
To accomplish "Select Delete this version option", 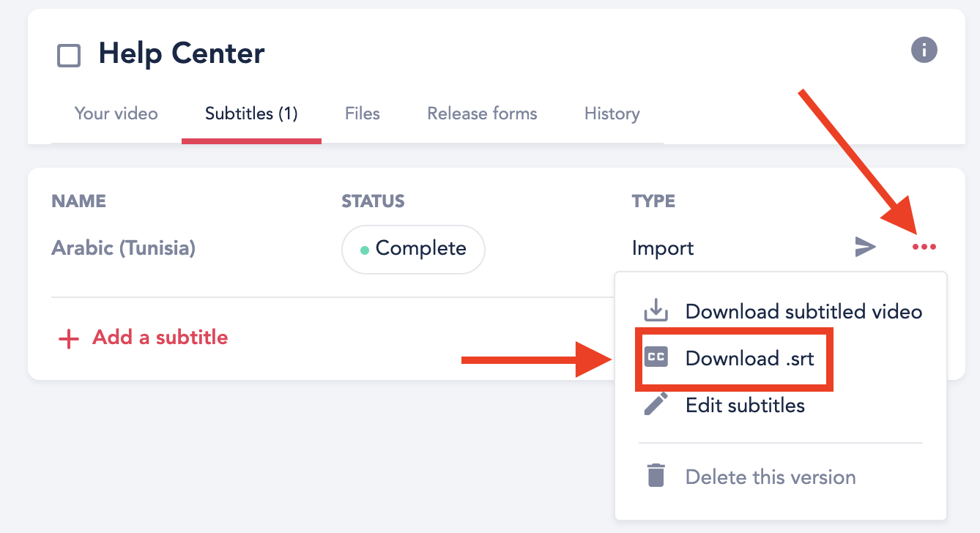I will click(771, 477).
